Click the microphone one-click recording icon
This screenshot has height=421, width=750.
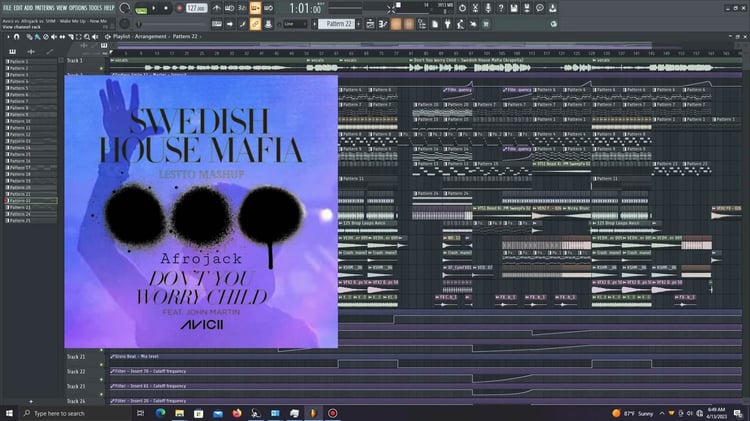coord(488,8)
